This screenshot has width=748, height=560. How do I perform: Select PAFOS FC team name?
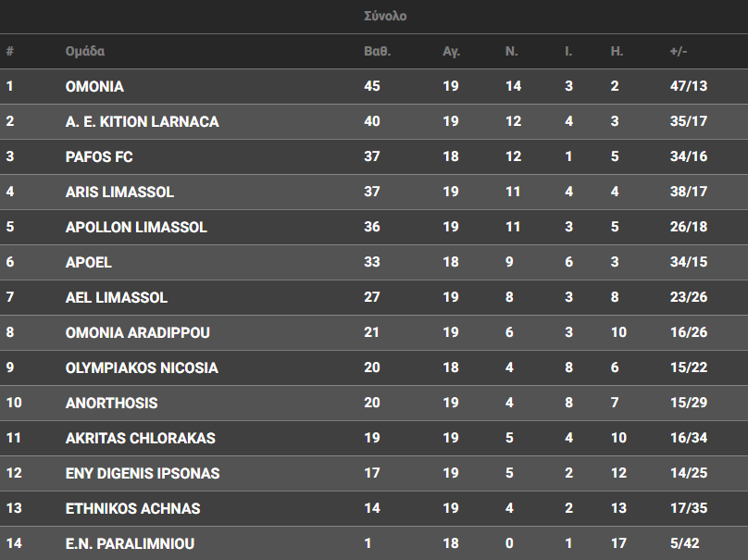tap(99, 156)
